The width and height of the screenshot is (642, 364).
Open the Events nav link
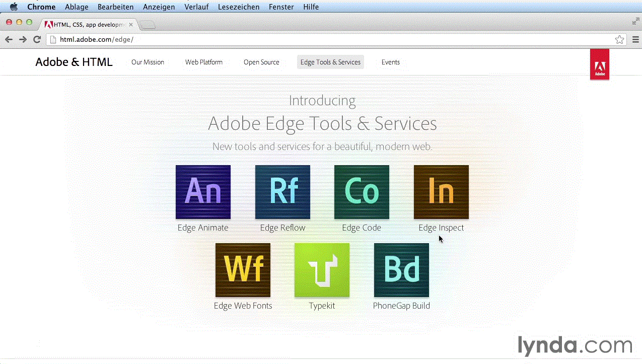coord(391,62)
